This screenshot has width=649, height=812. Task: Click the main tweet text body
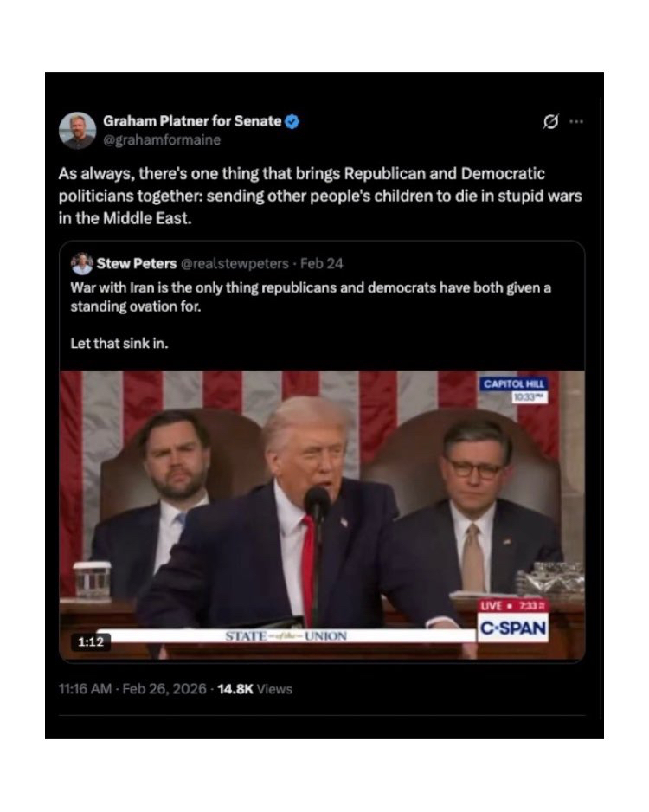coord(320,196)
